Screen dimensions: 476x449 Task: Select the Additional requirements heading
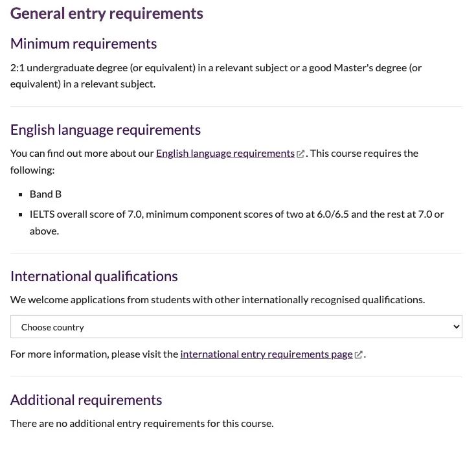tap(86, 400)
